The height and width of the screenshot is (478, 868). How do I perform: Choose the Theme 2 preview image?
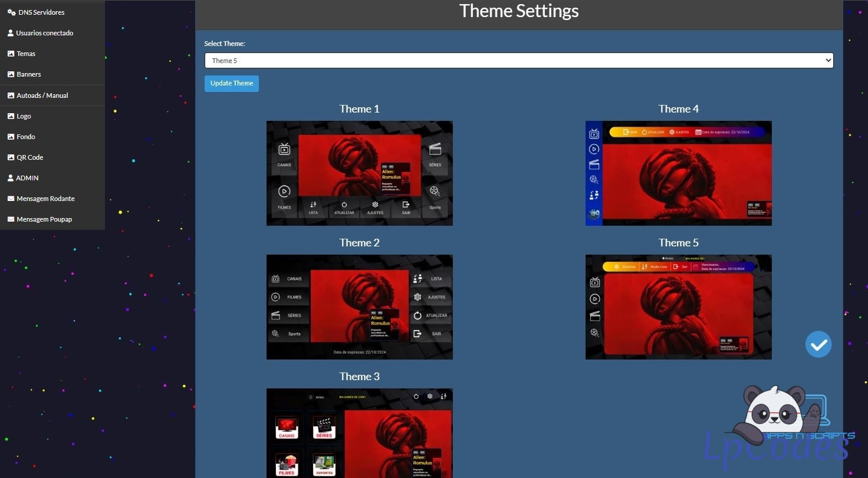pyautogui.click(x=359, y=307)
